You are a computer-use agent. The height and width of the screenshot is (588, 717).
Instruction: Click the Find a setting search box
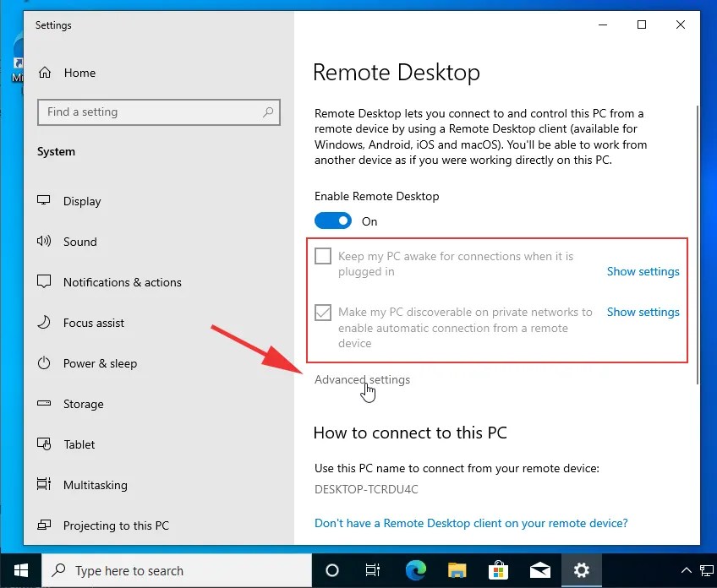[x=159, y=112]
